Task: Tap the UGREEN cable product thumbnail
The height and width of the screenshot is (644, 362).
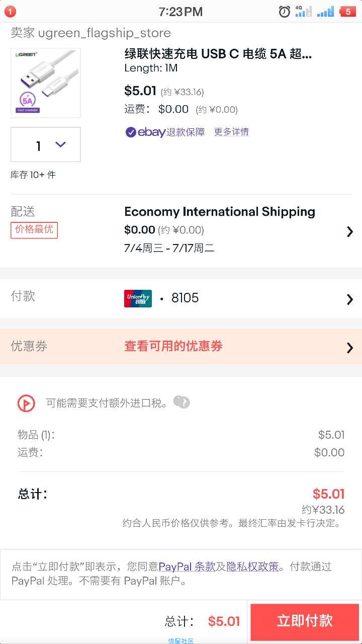Action: [46, 83]
